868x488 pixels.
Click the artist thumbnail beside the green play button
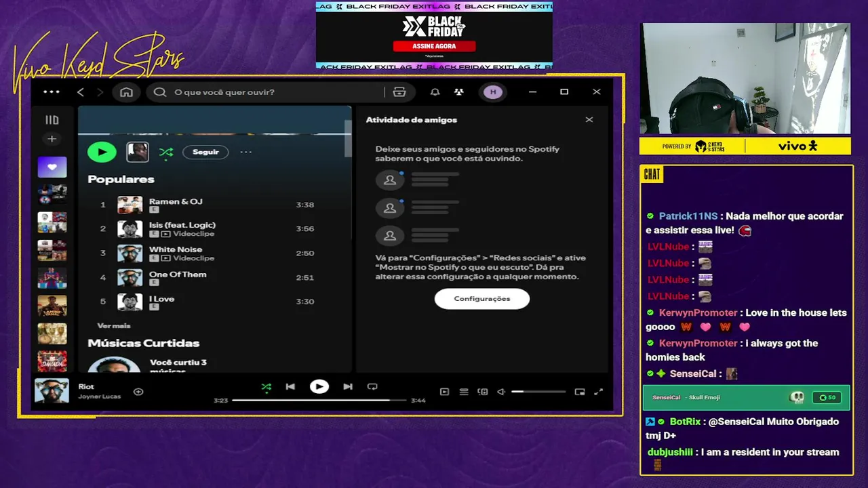138,152
